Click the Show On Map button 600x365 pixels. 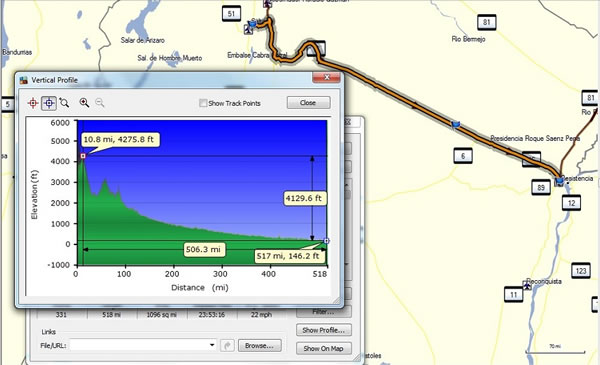tap(324, 348)
